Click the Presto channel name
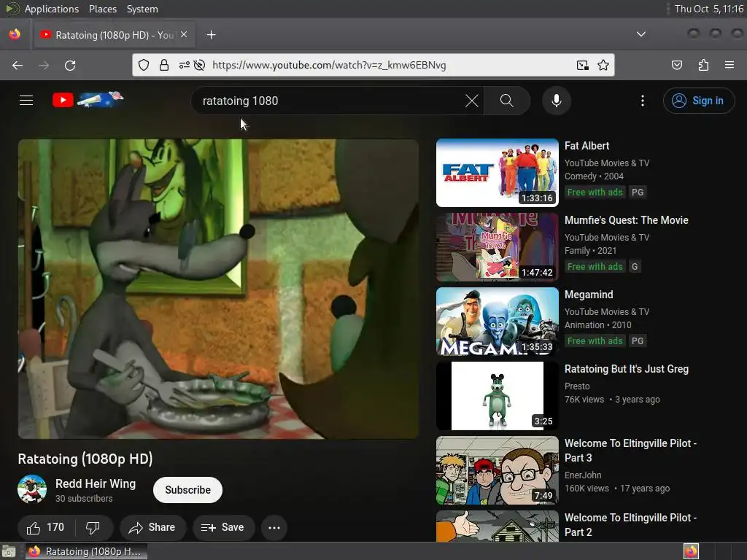This screenshot has width=747, height=560. pyautogui.click(x=577, y=386)
